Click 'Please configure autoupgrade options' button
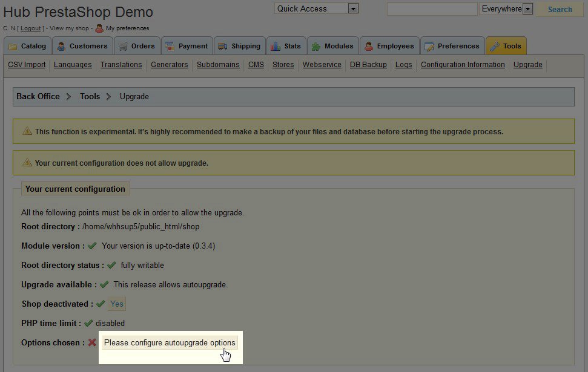The image size is (588, 372). click(170, 343)
